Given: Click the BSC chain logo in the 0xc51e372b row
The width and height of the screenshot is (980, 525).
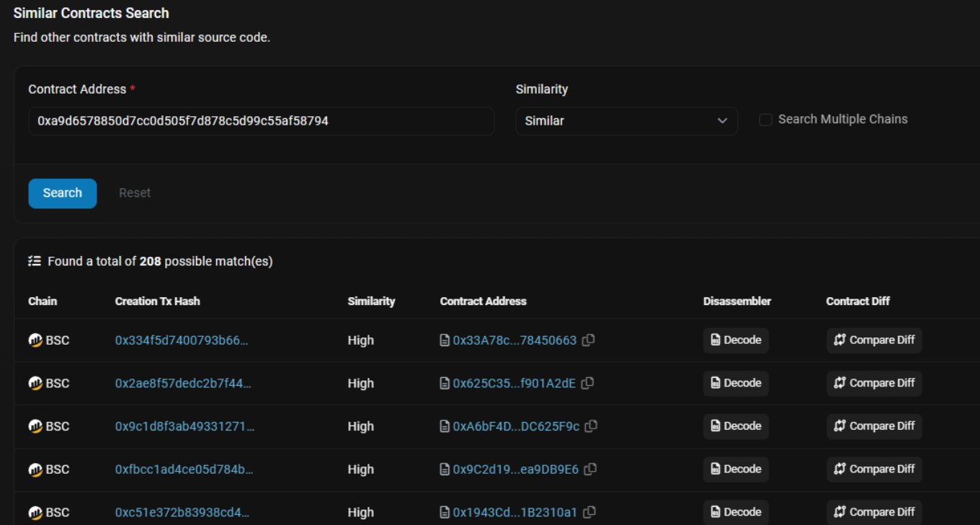Looking at the screenshot, I should click(35, 512).
